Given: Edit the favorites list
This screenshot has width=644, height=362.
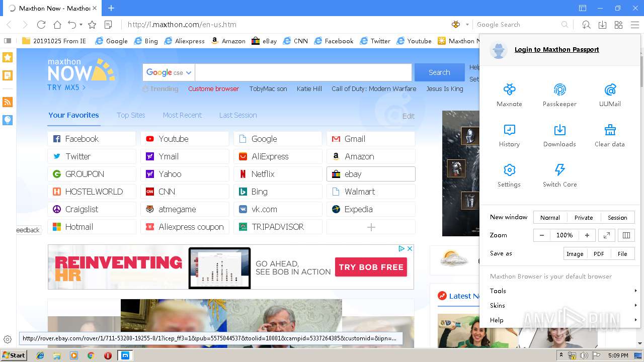Looking at the screenshot, I should [x=408, y=116].
